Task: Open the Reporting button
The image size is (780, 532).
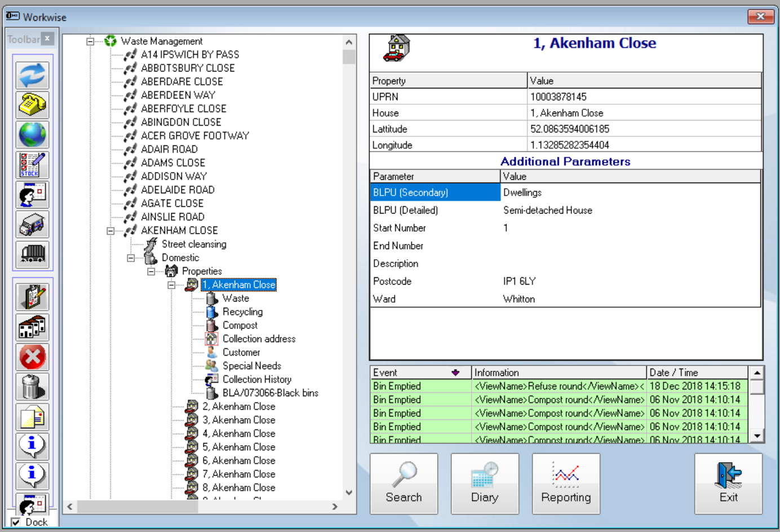Action: click(x=566, y=484)
